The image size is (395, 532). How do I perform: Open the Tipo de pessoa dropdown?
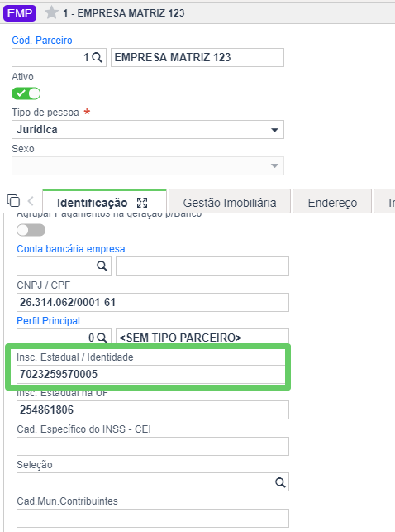point(148,130)
